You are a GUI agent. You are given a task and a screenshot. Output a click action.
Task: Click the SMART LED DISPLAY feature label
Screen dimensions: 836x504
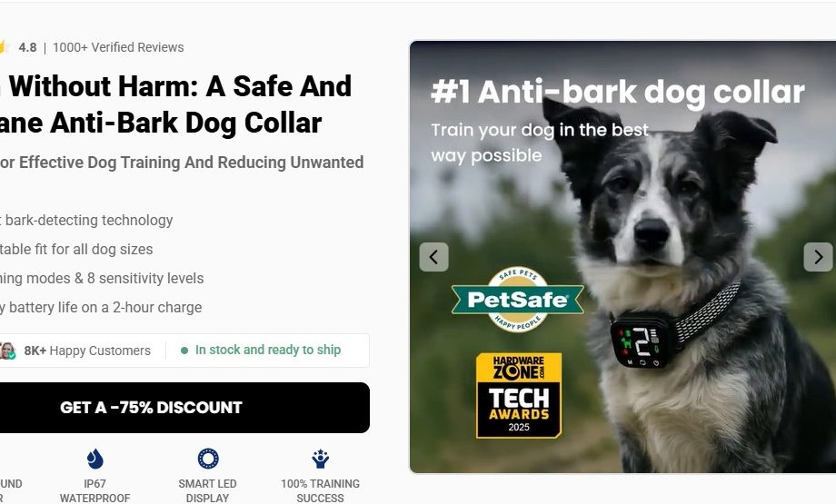click(207, 490)
